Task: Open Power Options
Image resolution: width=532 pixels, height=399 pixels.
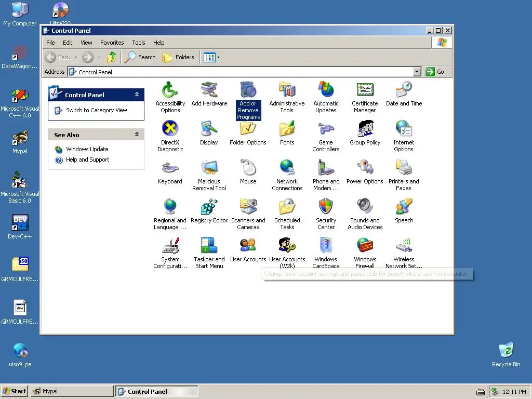Action: pos(365,172)
